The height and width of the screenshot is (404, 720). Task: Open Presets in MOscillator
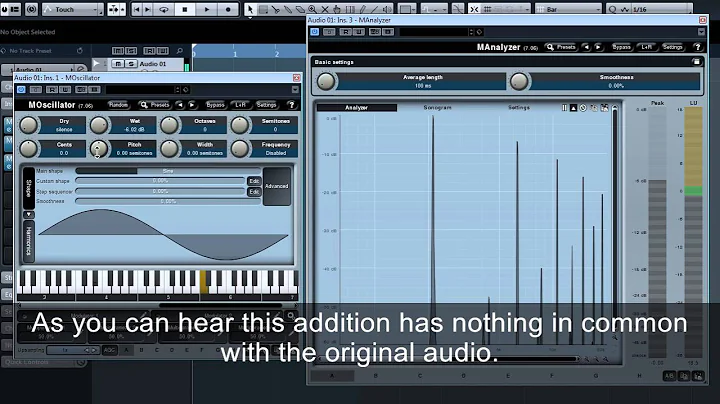[154, 105]
